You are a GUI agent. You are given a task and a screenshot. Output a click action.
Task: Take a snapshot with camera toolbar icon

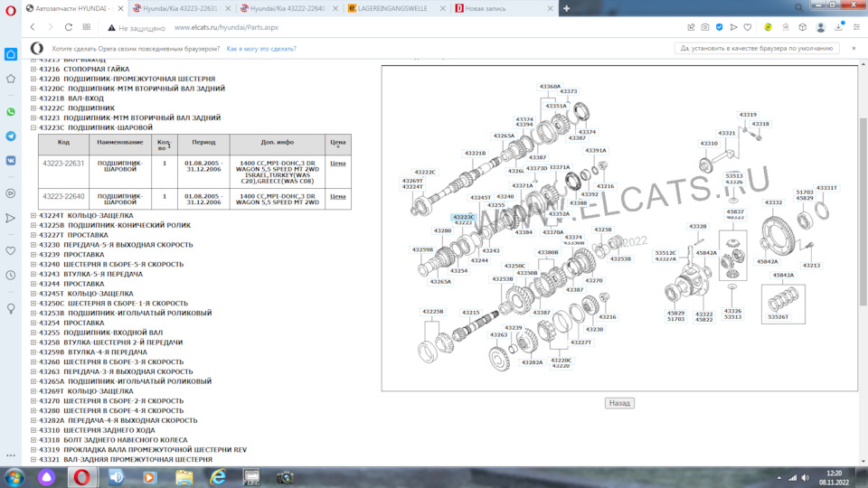click(x=704, y=27)
